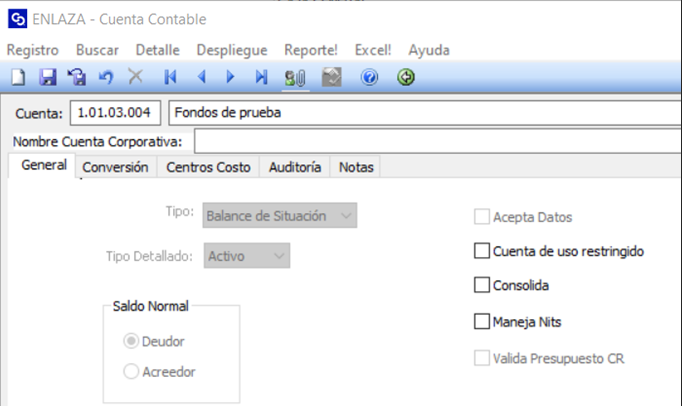Switch to the Centros Costo tab
This screenshot has width=682, height=406.
[208, 167]
